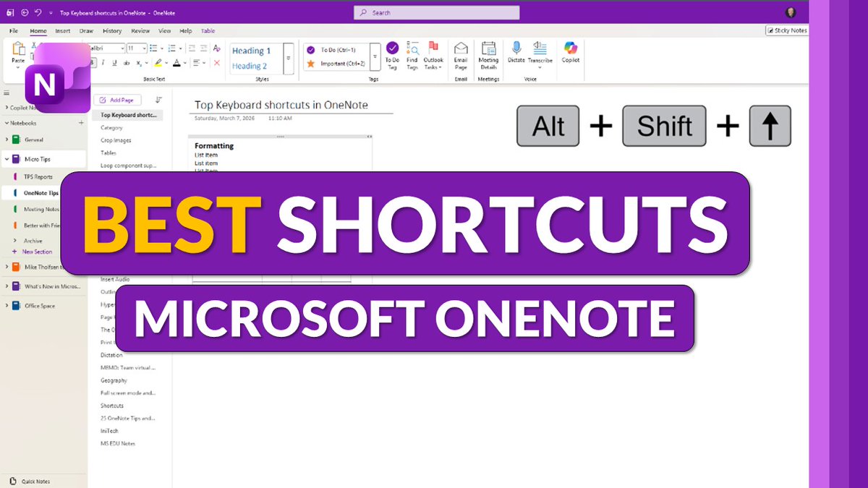Open Find Tags
The width and height of the screenshot is (868, 488).
(x=412, y=56)
